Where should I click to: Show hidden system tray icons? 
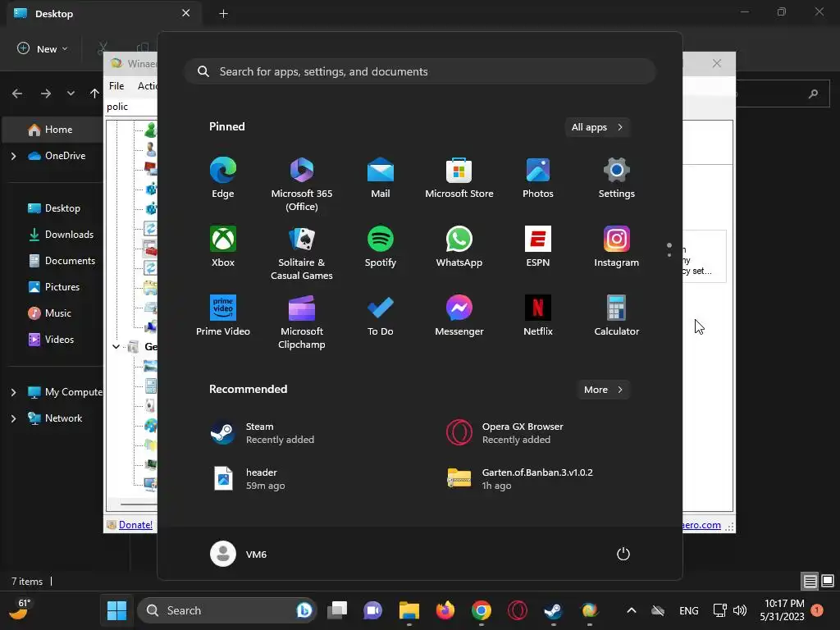(632, 610)
